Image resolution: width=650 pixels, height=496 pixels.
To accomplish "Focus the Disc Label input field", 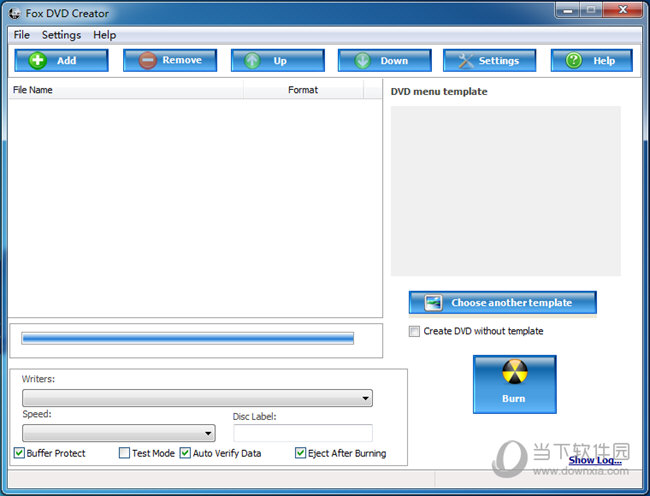I will click(x=303, y=433).
